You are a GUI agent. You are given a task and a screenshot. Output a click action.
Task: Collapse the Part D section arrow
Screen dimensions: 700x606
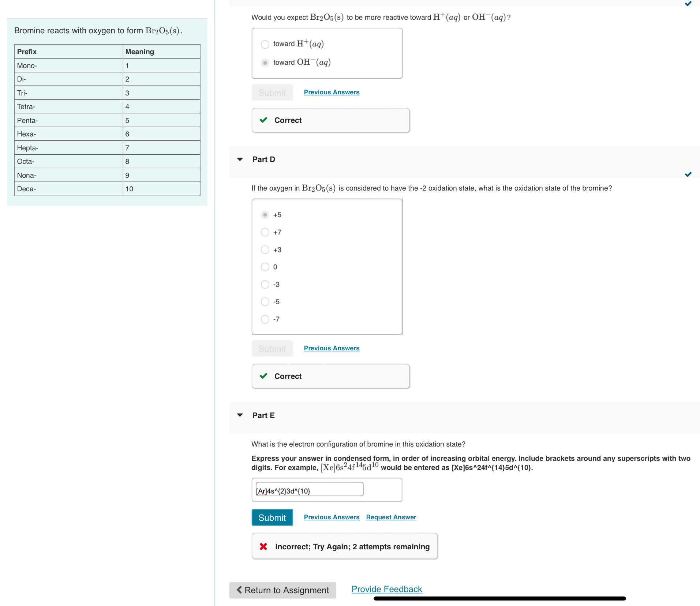tap(240, 159)
